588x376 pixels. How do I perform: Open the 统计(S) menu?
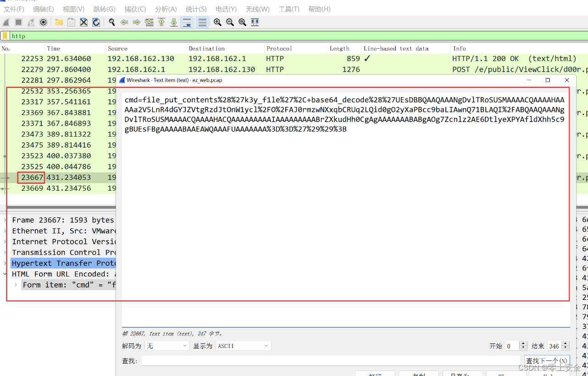tap(196, 9)
